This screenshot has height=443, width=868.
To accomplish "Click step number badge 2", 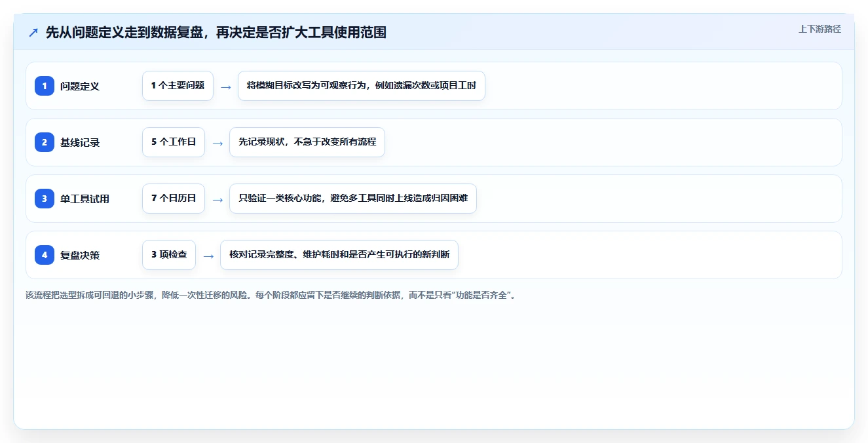I will tap(45, 142).
